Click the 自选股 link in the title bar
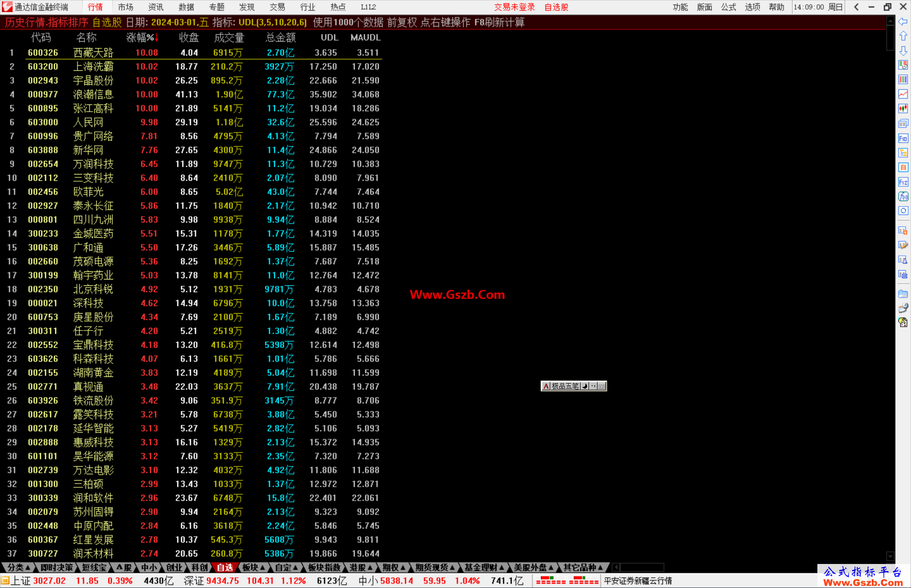Screen dimensions: 911x588 (556, 7)
